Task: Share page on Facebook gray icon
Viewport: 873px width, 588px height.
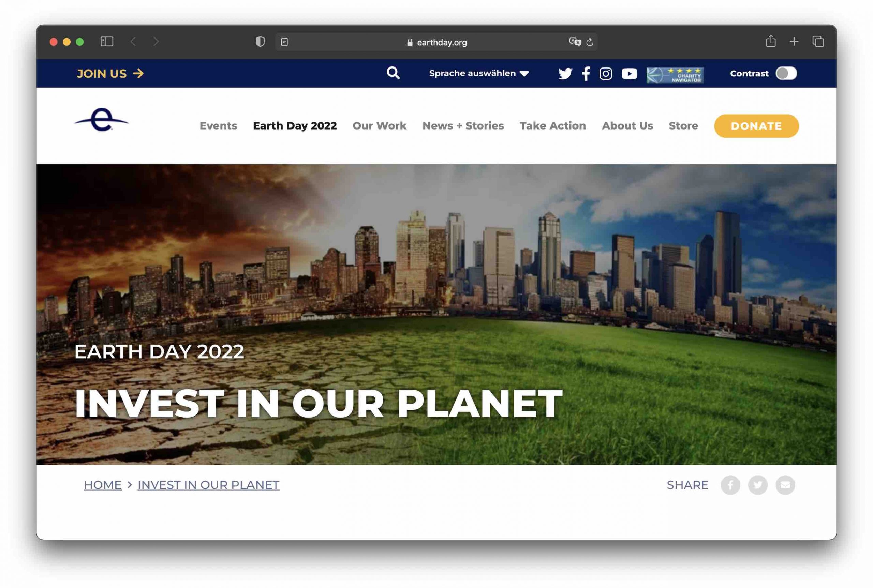Action: tap(730, 485)
